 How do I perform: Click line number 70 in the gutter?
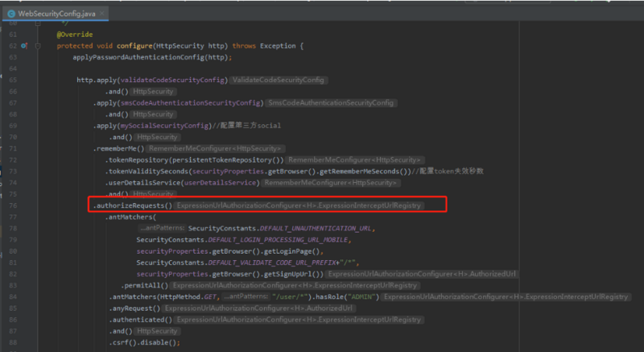[13, 137]
